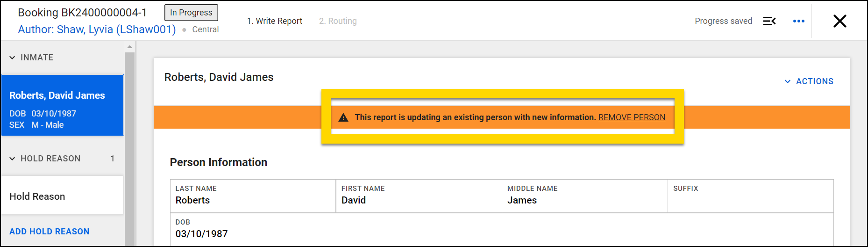This screenshot has width=868, height=247.
Task: Click REMOVE PERSON link
Action: [x=632, y=117]
